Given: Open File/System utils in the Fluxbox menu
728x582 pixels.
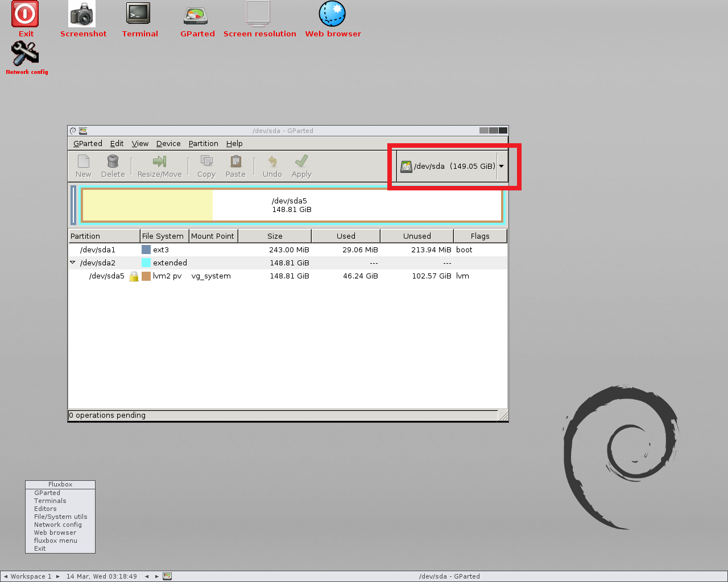Looking at the screenshot, I should (x=60, y=517).
